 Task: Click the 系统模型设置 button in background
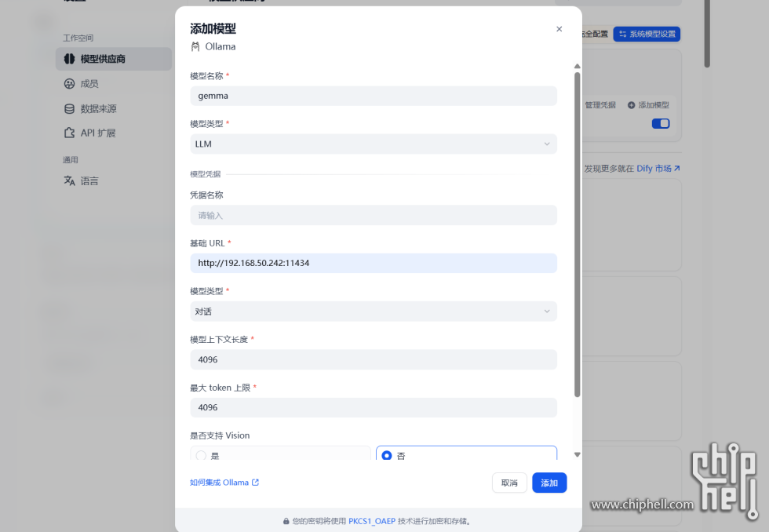coord(647,34)
